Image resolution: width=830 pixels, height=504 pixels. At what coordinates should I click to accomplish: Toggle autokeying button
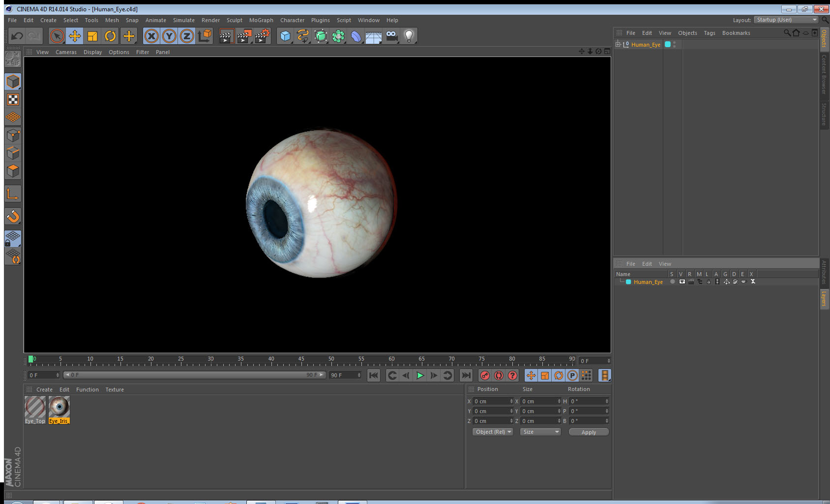click(499, 376)
